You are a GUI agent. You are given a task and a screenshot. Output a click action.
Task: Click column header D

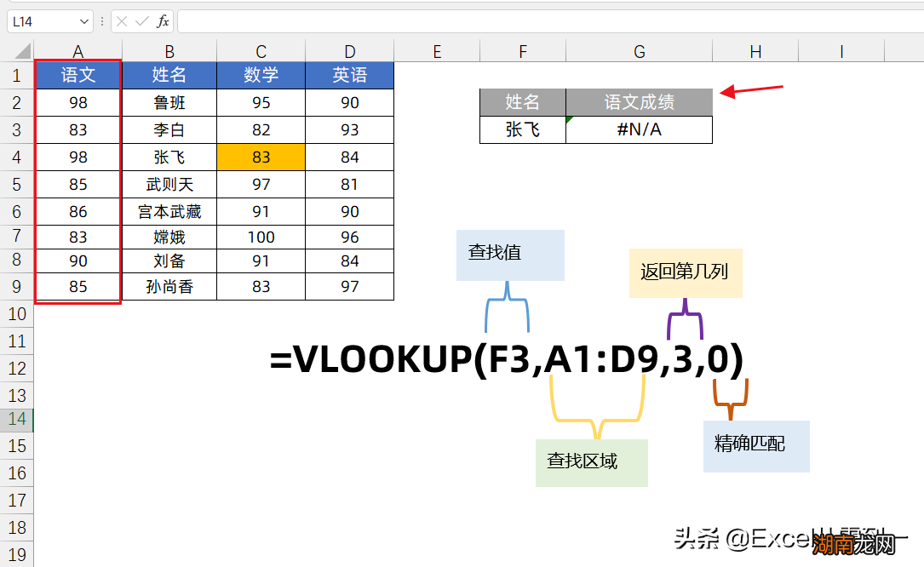[349, 51]
